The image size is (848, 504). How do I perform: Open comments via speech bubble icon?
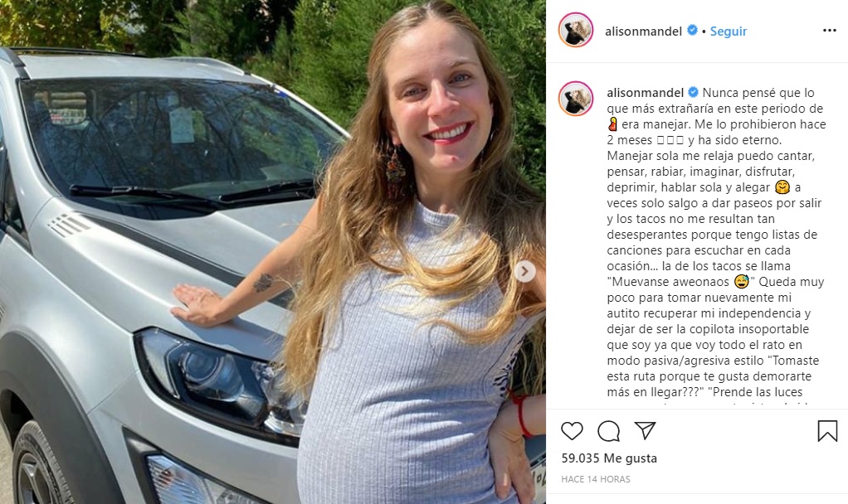608,430
